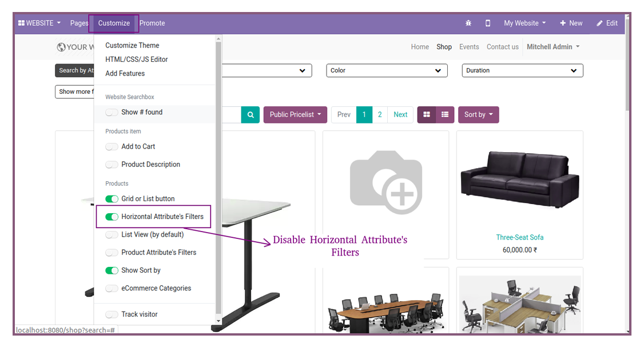
Task: Open the Sort by dropdown
Action: (x=479, y=114)
